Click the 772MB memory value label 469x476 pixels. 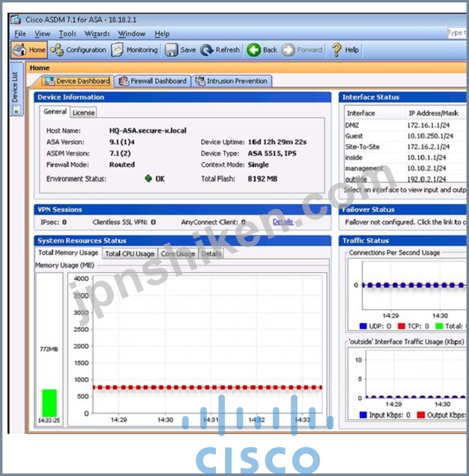[x=49, y=349]
